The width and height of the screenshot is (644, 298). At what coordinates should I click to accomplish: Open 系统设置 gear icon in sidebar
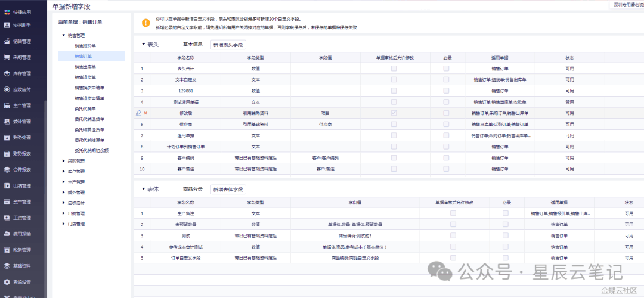pos(6,282)
